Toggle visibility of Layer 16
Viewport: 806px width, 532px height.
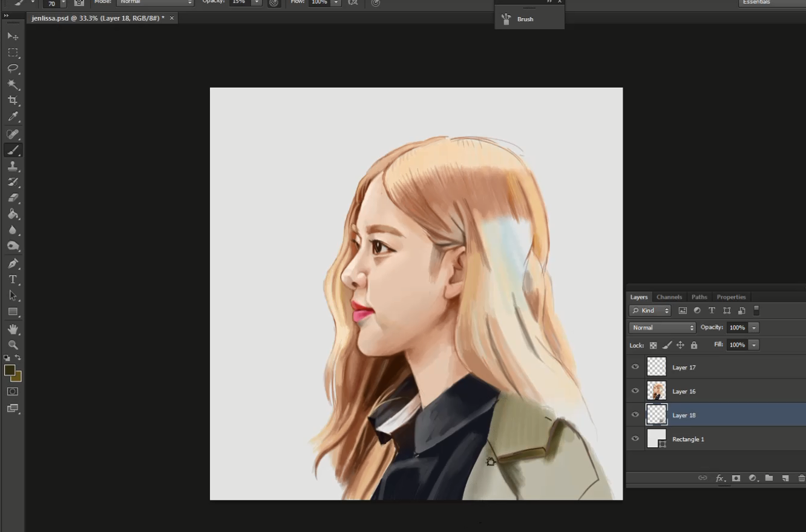point(635,391)
